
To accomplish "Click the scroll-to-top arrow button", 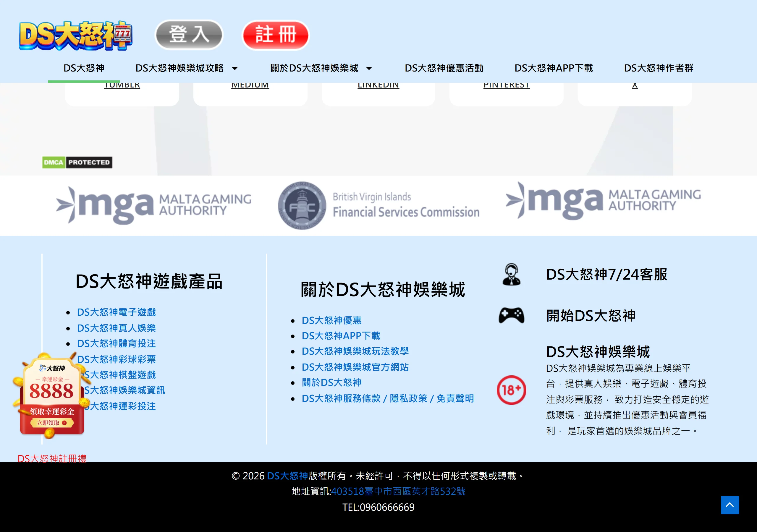I will pos(729,505).
